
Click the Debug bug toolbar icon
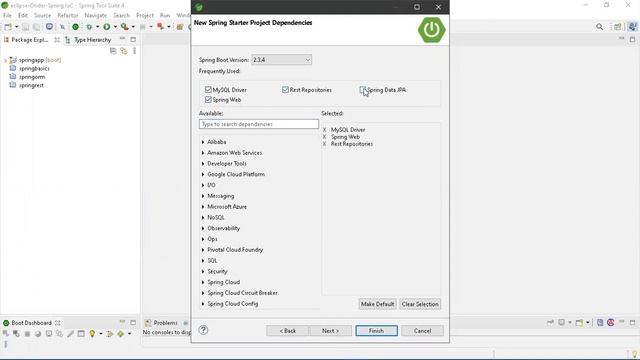coord(89,27)
